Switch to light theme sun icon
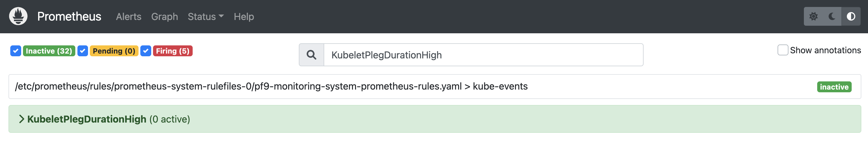 click(x=814, y=16)
